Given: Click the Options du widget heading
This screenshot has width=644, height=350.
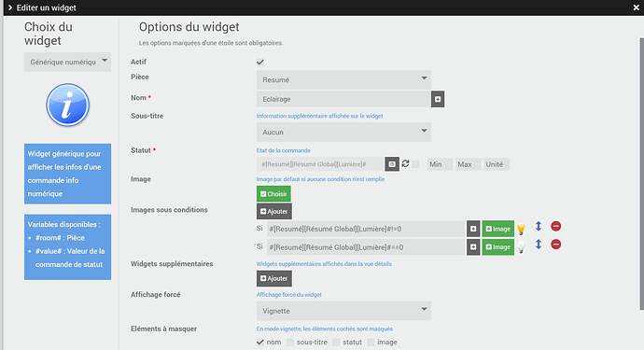Looking at the screenshot, I should tap(189, 27).
